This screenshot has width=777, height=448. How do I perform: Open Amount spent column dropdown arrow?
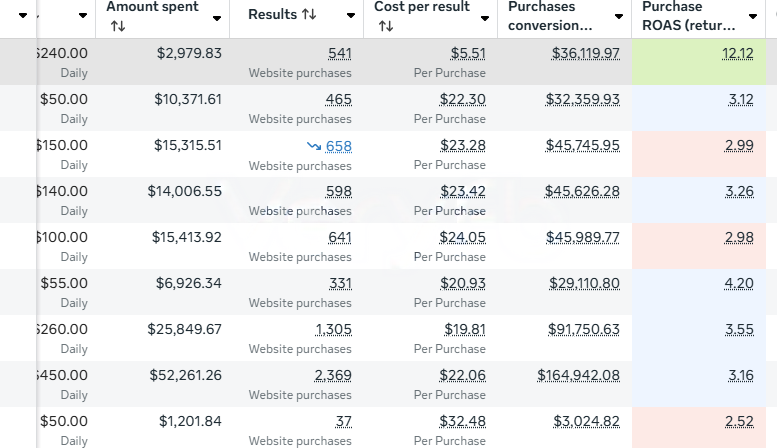point(216,16)
